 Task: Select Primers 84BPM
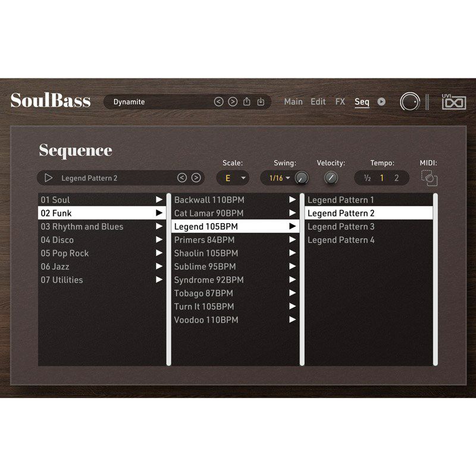pyautogui.click(x=235, y=240)
